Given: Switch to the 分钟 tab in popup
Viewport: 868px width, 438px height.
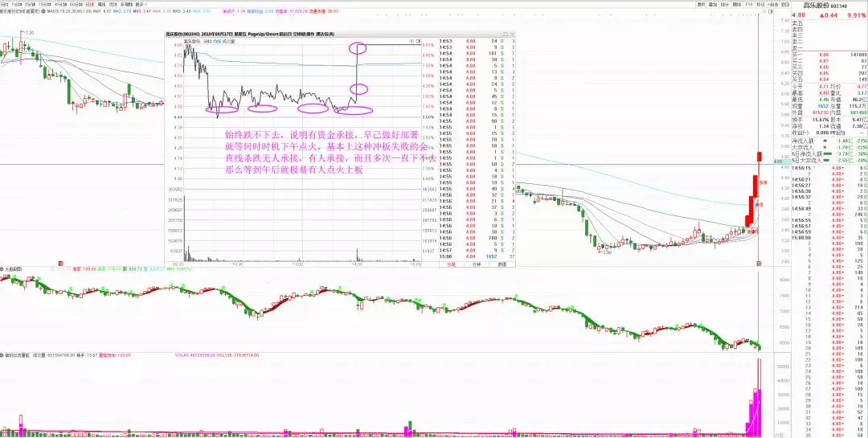Looking at the screenshot, I should [477, 264].
